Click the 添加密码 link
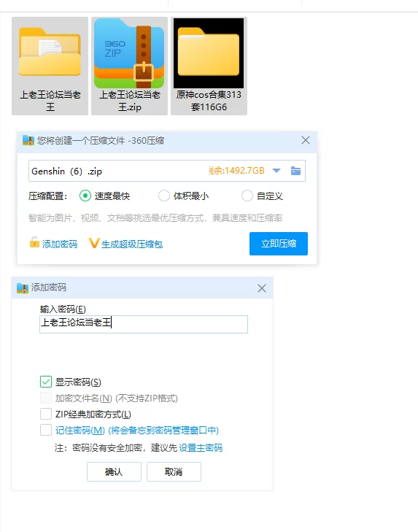This screenshot has height=532, width=418. tap(60, 244)
